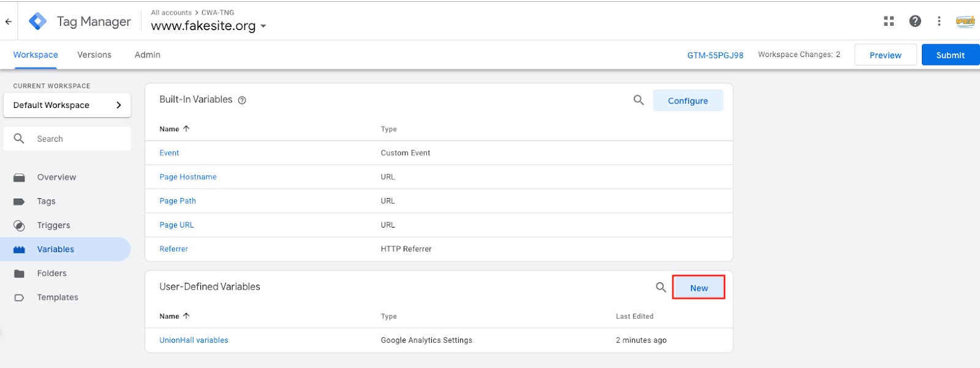Open the help question mark icon
This screenshot has height=368, width=980.
coord(915,21)
